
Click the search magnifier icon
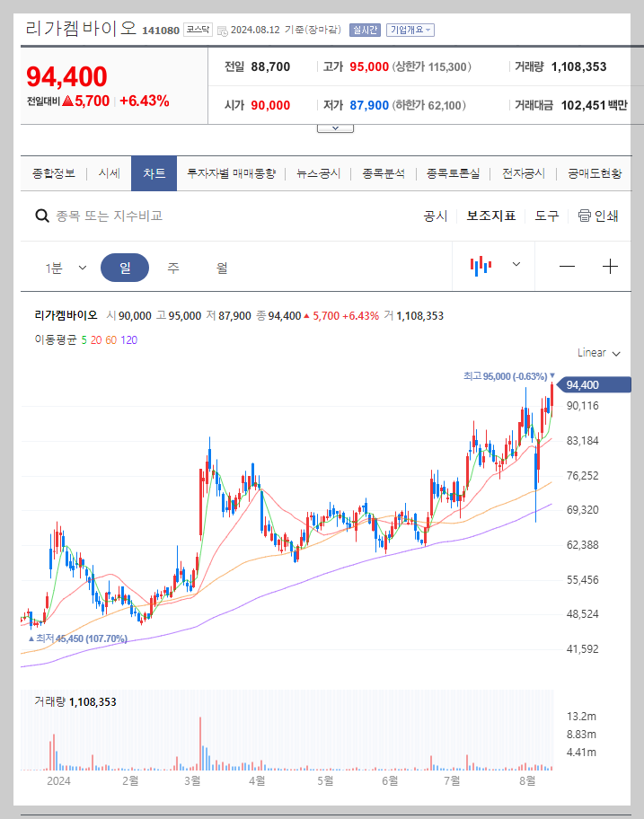click(41, 216)
